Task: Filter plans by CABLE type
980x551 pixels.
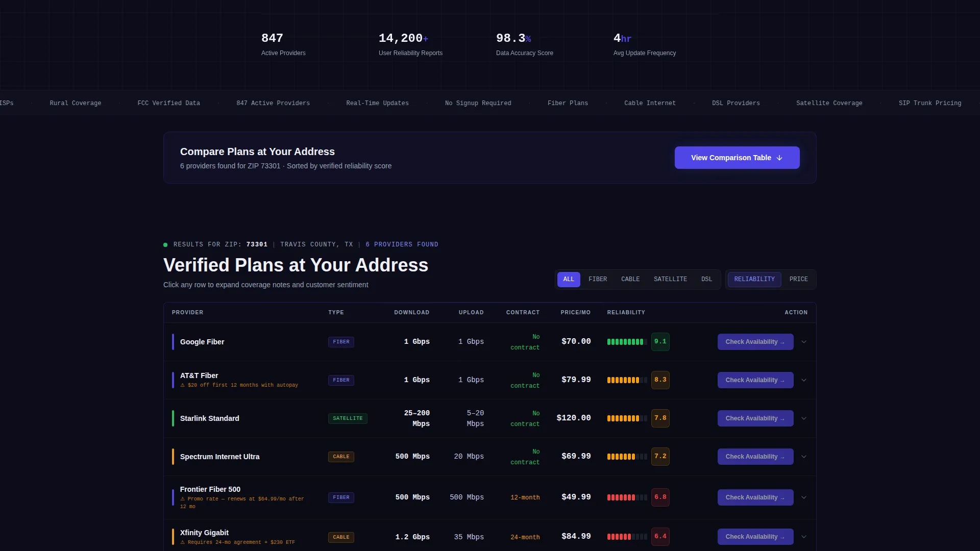Action: tap(630, 279)
